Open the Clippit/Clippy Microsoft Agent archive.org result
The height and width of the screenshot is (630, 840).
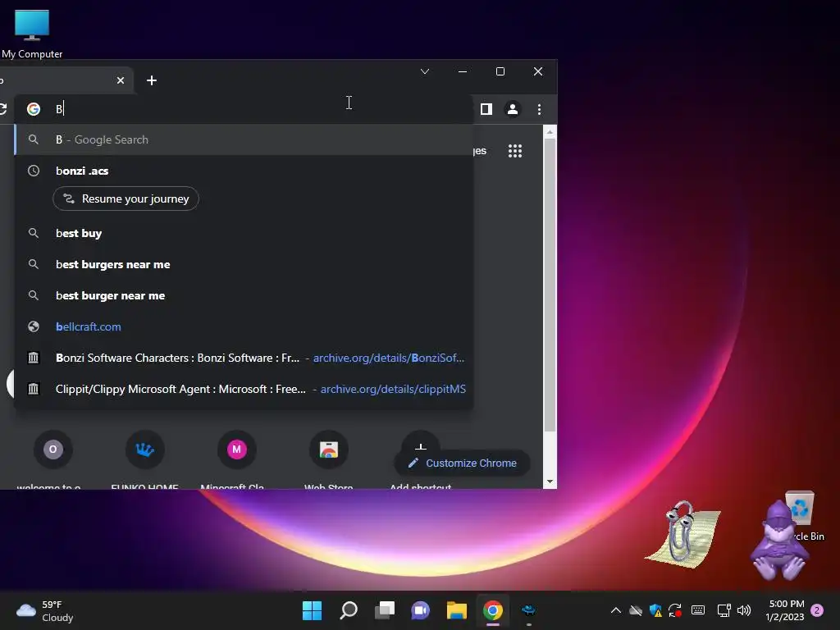tap(244, 389)
